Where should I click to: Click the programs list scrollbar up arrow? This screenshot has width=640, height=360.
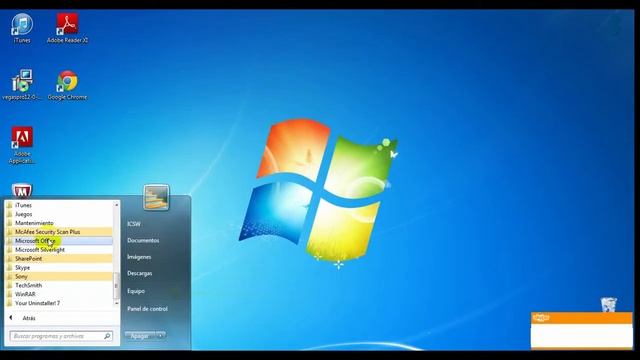point(116,204)
